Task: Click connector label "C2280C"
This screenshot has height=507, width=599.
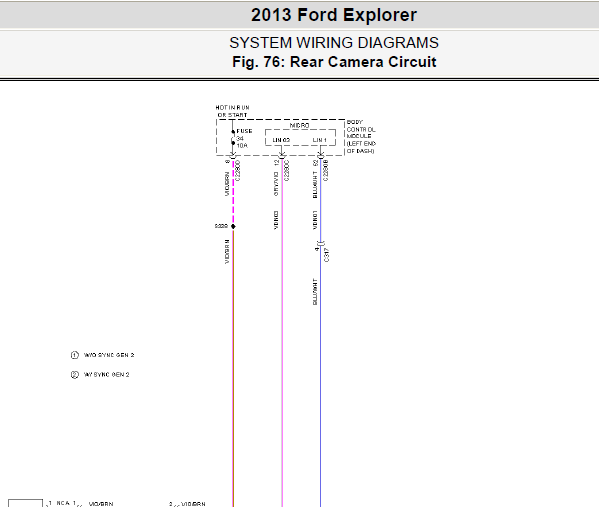Action: pyautogui.click(x=287, y=170)
